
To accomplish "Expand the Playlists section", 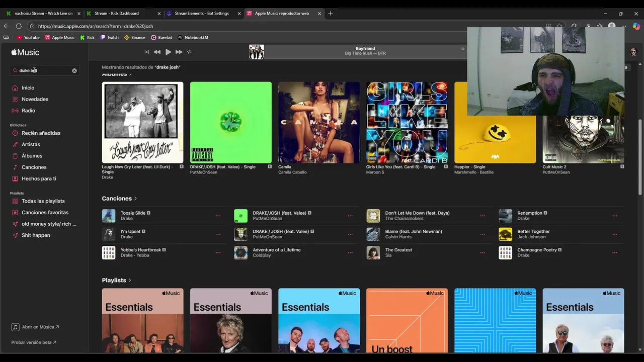I will 116,280.
